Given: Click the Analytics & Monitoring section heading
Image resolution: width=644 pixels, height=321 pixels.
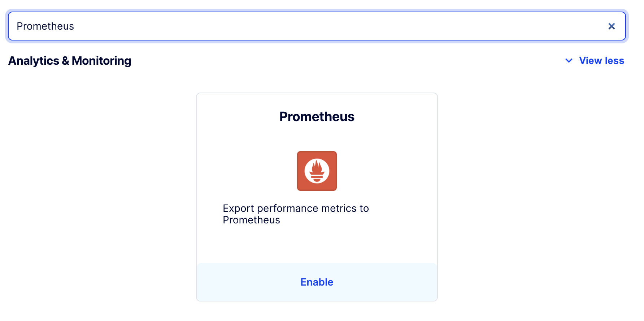Looking at the screenshot, I should pyautogui.click(x=70, y=61).
